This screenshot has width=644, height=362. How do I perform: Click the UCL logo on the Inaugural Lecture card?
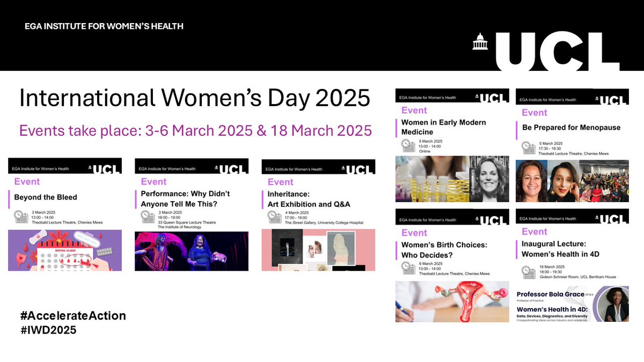tap(612, 219)
